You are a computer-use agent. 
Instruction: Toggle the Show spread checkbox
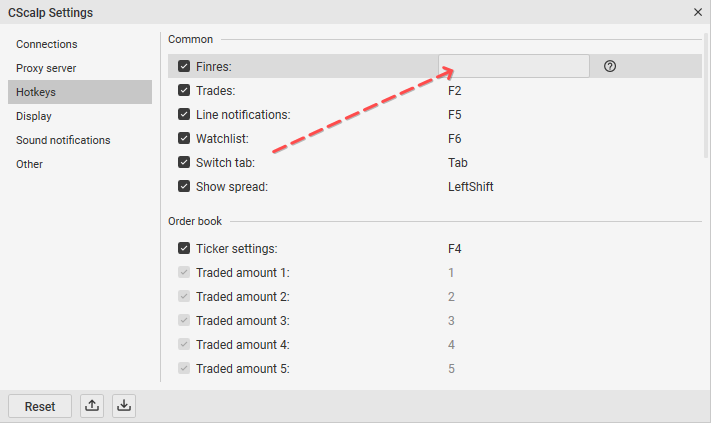coord(184,186)
